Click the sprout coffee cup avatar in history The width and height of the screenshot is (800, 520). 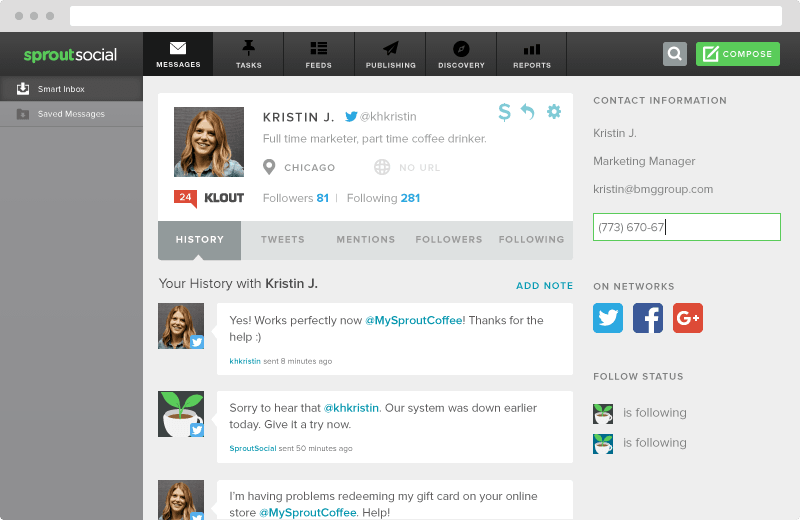181,414
